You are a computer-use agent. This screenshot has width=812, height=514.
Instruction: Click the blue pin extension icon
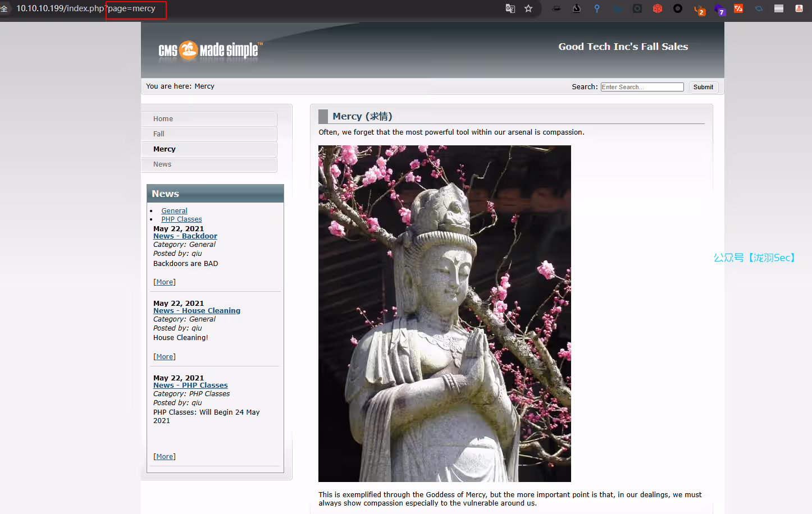coord(597,8)
